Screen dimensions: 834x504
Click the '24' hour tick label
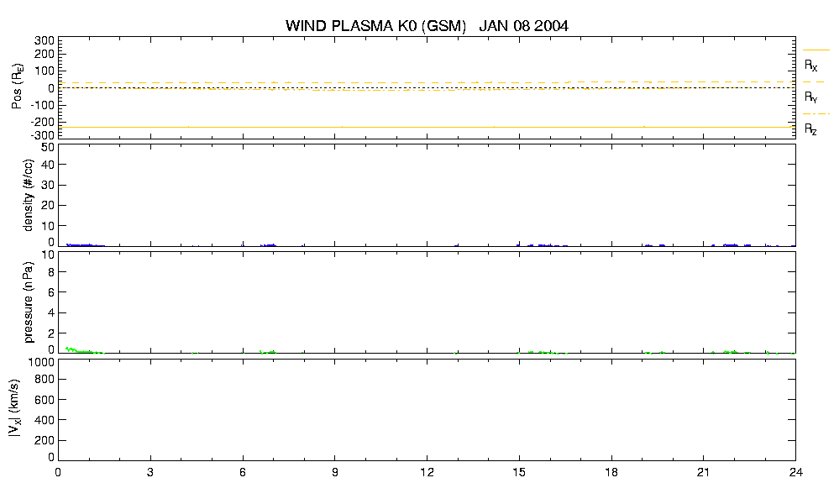coord(795,472)
